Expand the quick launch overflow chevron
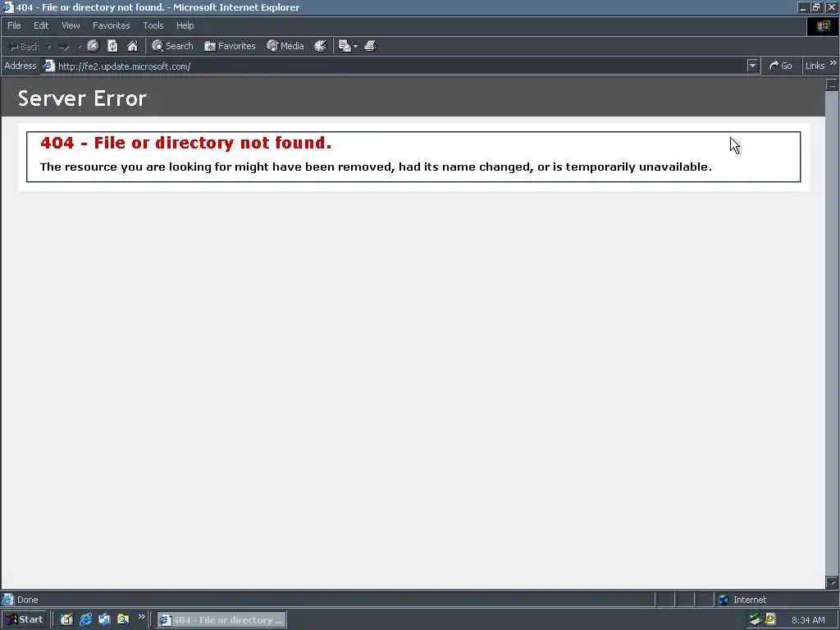 [x=141, y=617]
